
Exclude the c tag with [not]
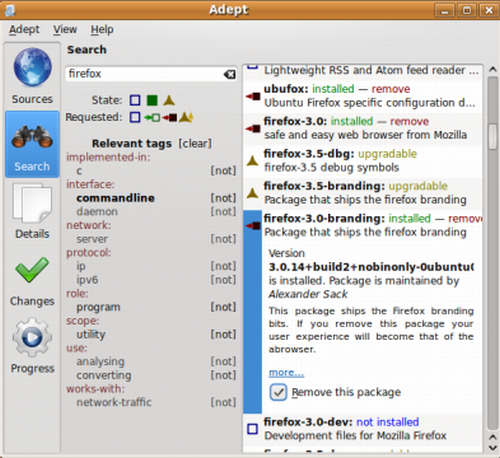point(223,171)
